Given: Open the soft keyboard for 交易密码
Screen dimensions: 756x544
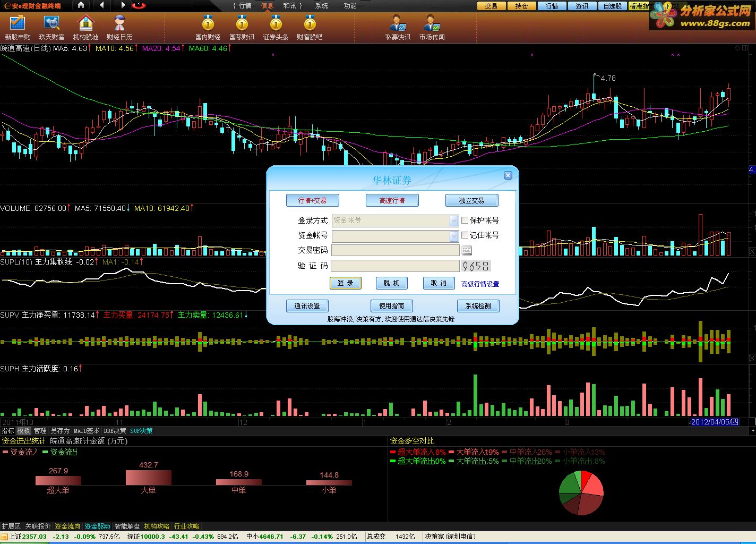Looking at the screenshot, I should (467, 250).
